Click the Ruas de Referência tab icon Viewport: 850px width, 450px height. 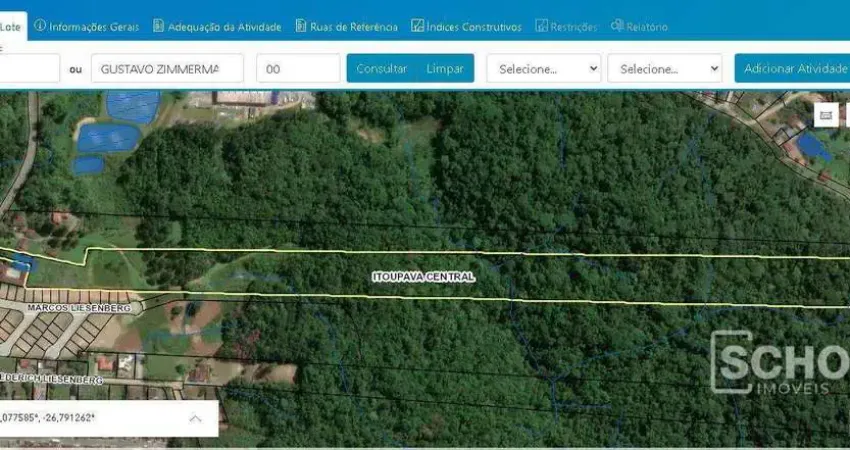point(301,26)
